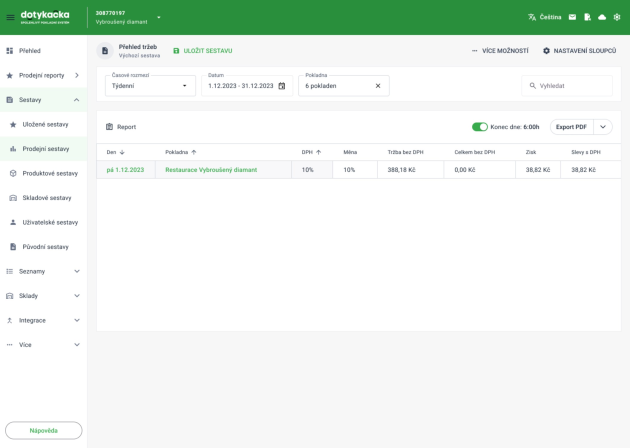Click the box icon for Produktové sestavy

coord(13,173)
